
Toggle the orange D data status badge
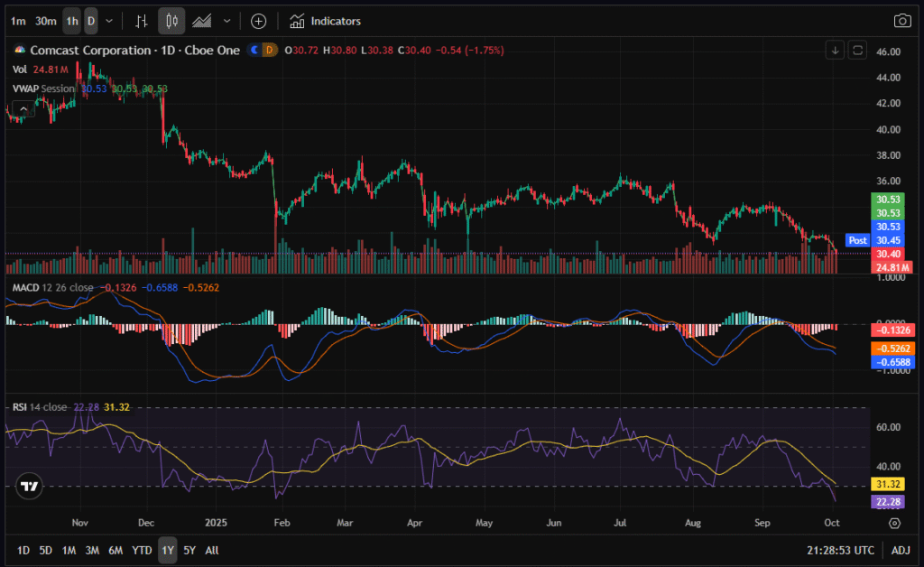click(269, 51)
